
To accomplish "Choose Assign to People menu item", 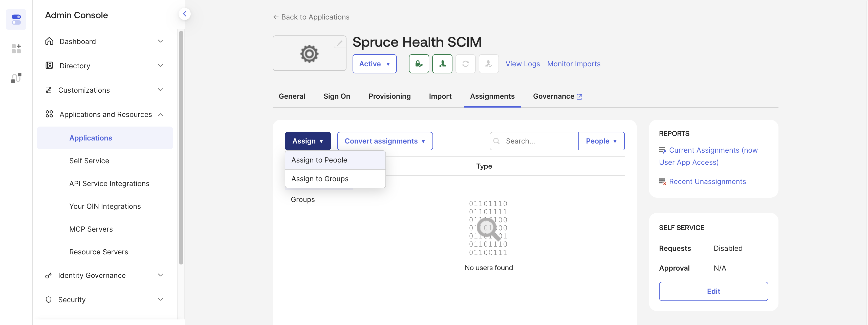I will tap(335, 160).
